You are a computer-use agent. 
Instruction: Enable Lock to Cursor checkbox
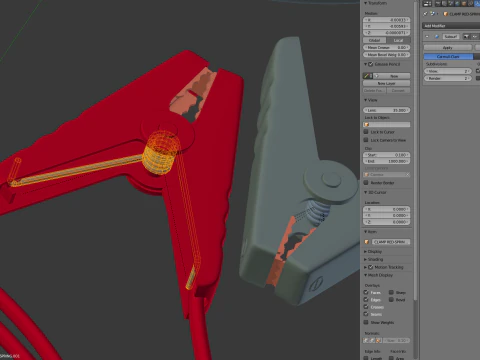(x=366, y=132)
